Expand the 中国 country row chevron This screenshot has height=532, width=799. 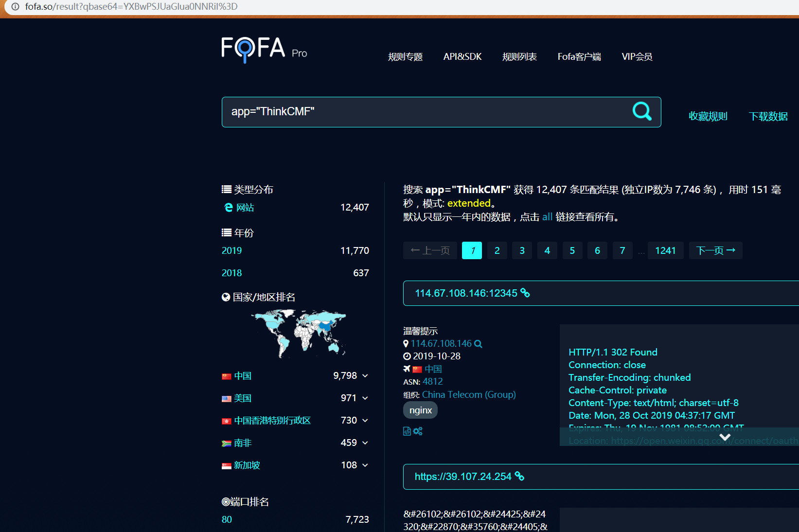(x=365, y=376)
